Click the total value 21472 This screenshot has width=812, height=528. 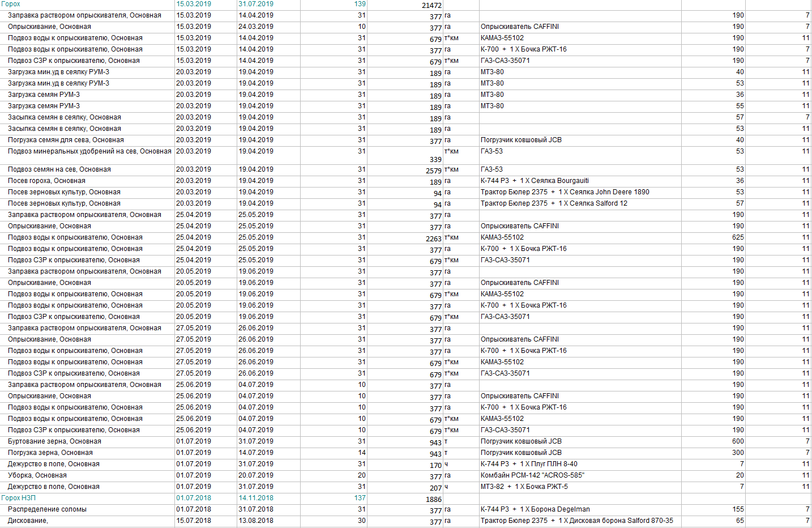coord(431,6)
